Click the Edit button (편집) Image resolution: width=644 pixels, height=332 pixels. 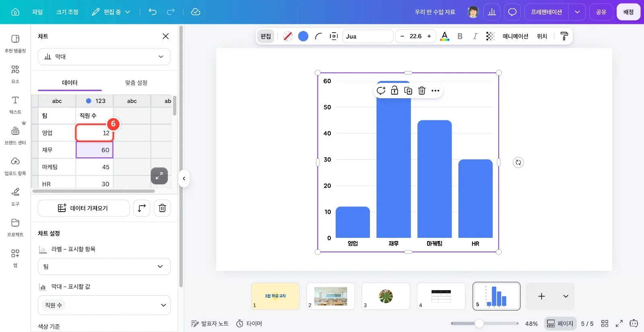(266, 36)
